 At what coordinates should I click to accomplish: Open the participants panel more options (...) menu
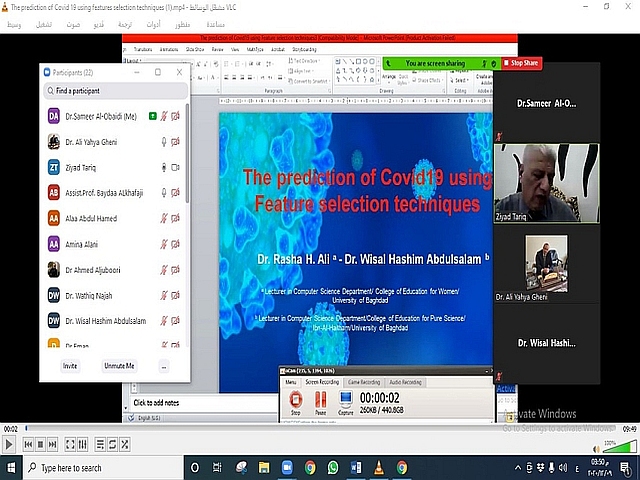(x=163, y=366)
